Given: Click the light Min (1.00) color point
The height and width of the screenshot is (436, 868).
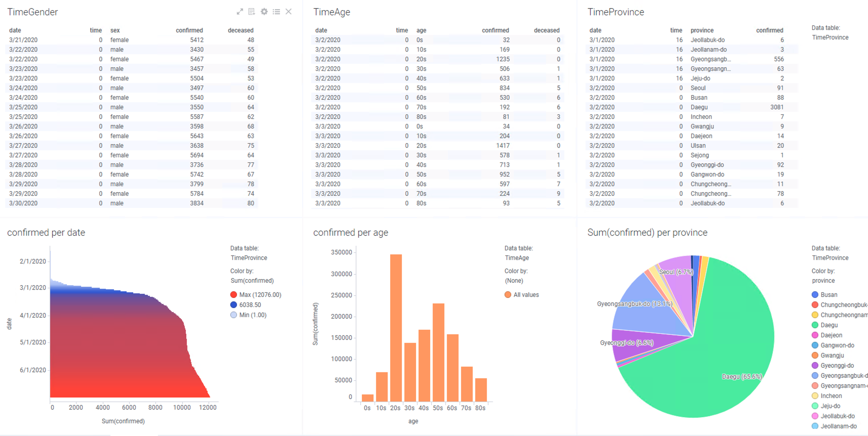Looking at the screenshot, I should (233, 315).
